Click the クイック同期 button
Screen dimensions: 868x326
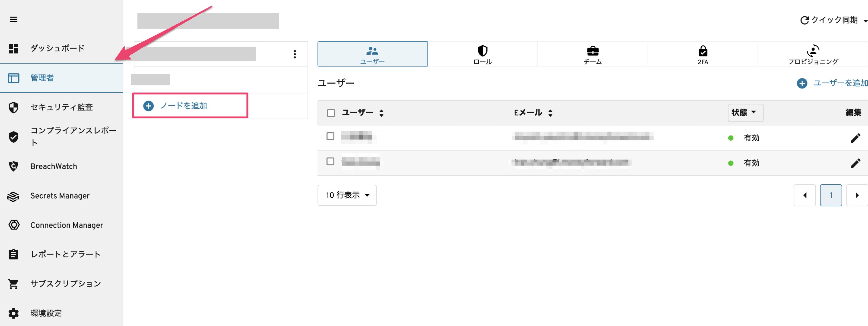coord(834,20)
